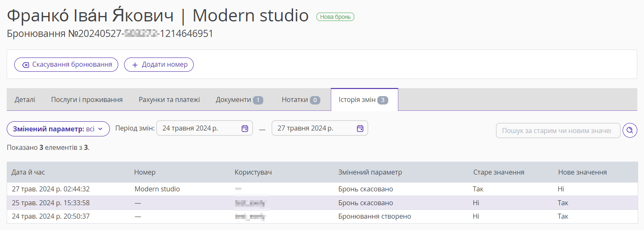Screen dimensions: 644x230
Task: Focus the search by old or new value field
Action: tap(558, 131)
